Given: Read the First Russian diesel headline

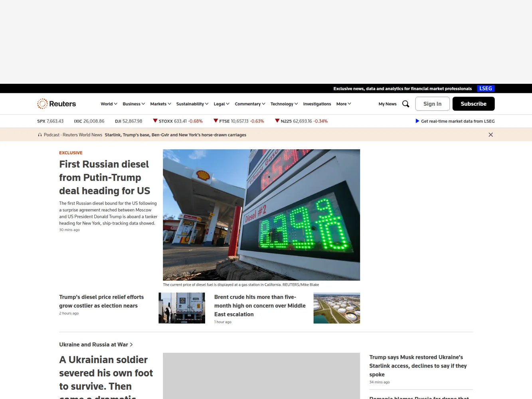Looking at the screenshot, I should (105, 178).
